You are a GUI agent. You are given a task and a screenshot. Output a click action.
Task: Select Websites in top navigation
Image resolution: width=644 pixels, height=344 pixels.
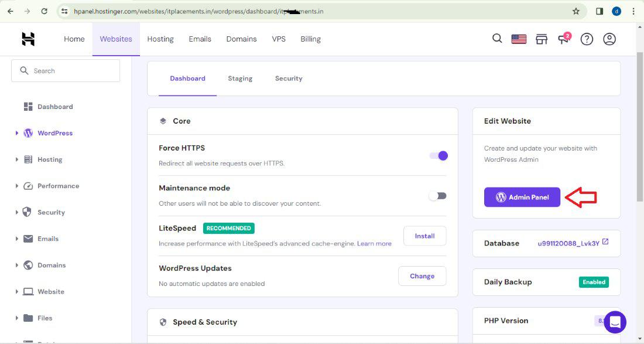click(116, 39)
